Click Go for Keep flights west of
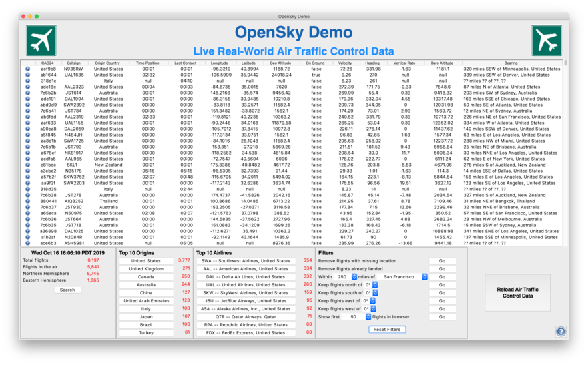Screen dimensions: 588x365 [x=442, y=309]
